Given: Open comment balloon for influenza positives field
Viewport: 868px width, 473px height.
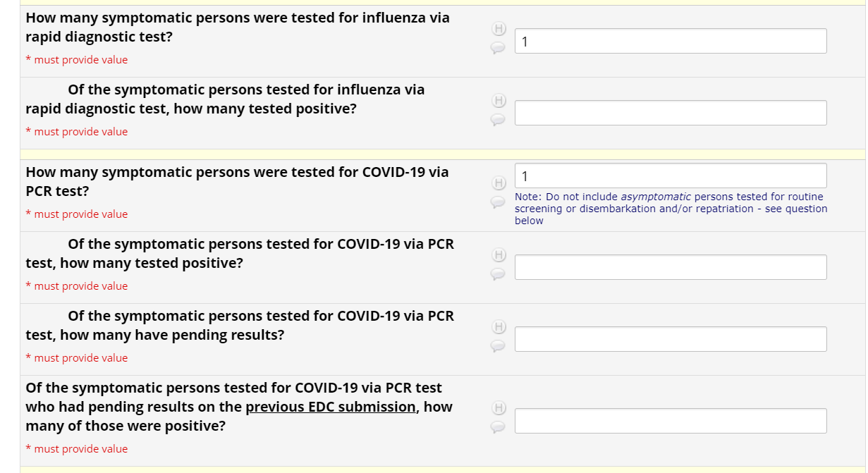Looking at the screenshot, I should pyautogui.click(x=499, y=119).
